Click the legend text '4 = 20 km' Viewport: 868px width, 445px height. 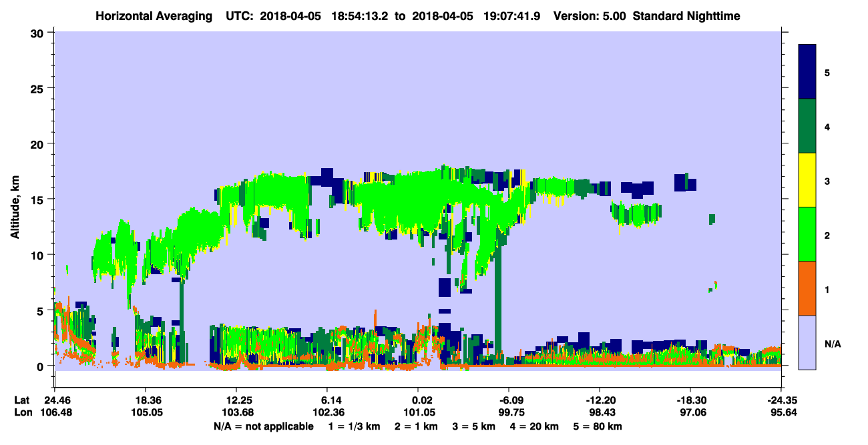(x=535, y=426)
